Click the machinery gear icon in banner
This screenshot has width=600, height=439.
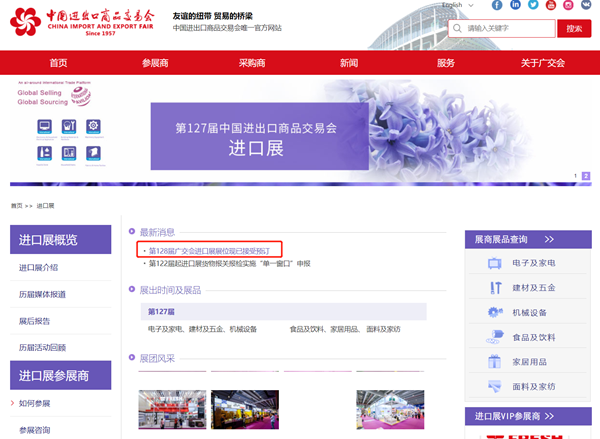tap(93, 126)
